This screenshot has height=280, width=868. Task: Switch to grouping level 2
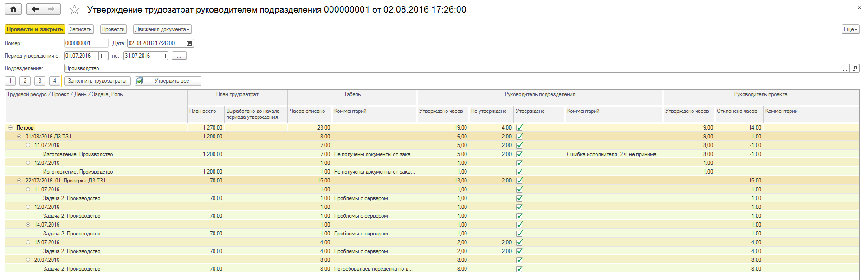click(x=25, y=81)
